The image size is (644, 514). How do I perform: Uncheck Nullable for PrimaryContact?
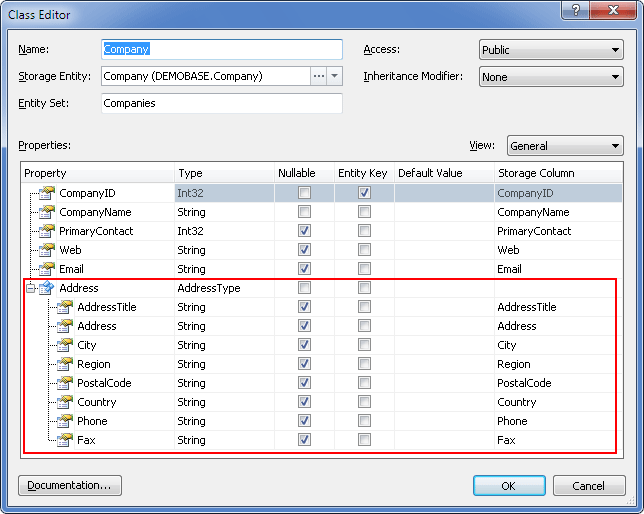coord(304,230)
